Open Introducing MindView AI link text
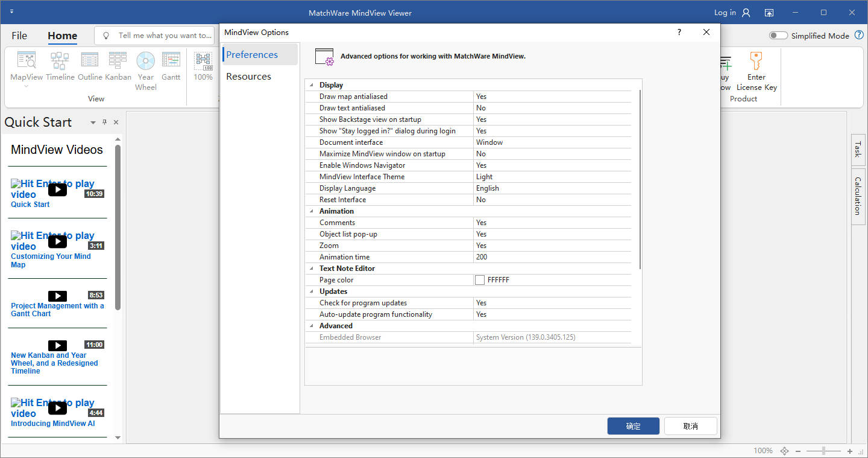 coord(53,424)
